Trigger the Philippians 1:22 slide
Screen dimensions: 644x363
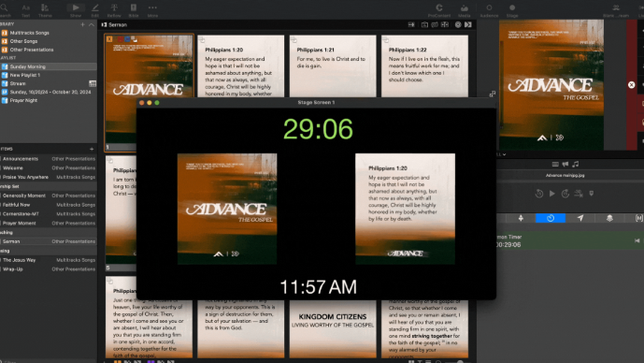click(x=424, y=66)
